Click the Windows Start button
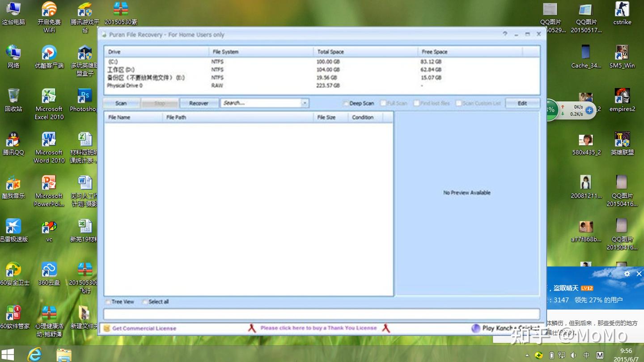644x362 pixels. pos(8,354)
